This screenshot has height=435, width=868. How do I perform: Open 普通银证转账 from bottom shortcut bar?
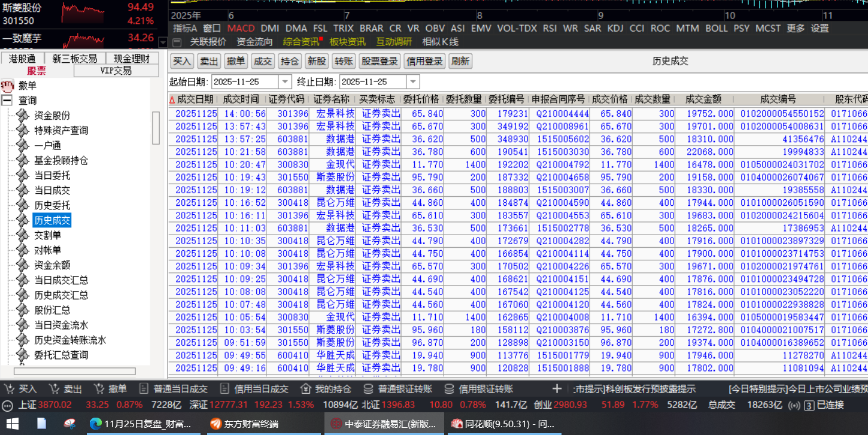coord(399,389)
